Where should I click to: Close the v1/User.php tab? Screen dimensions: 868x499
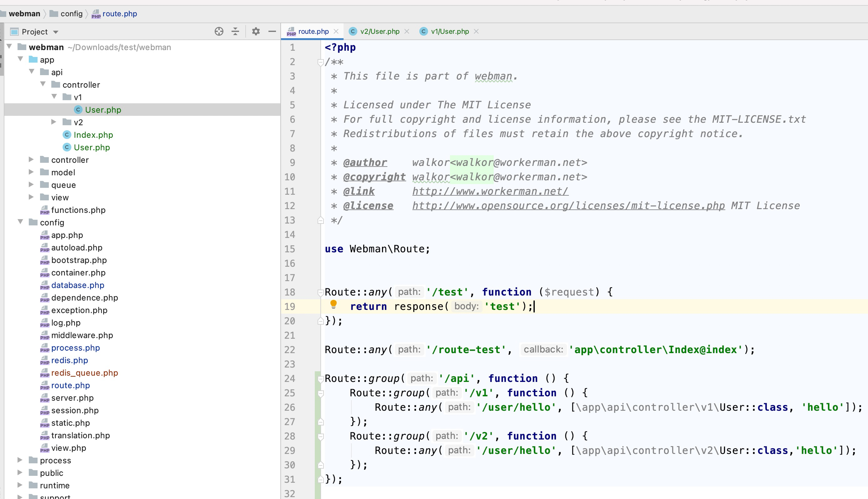pos(476,32)
